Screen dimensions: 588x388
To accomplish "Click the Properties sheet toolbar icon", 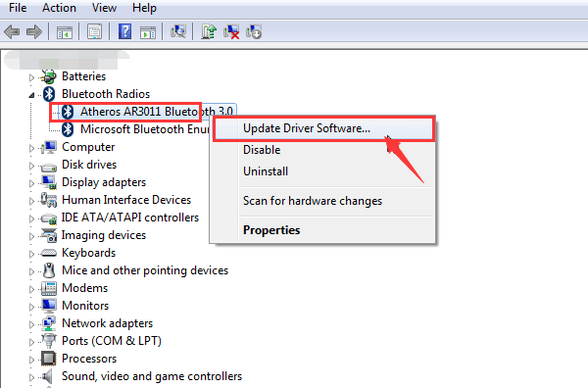I will [94, 31].
